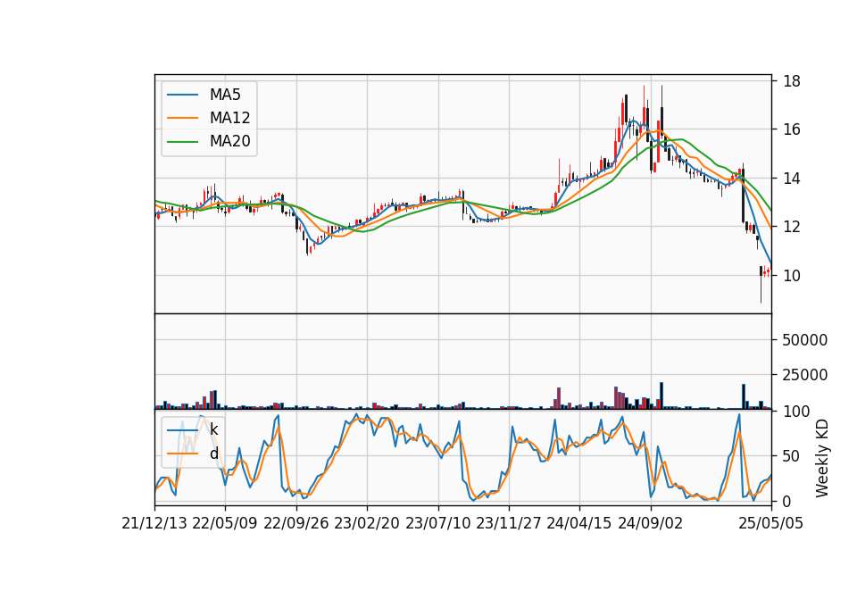
Task: Click the volume axis label 25000
Action: [x=804, y=375]
